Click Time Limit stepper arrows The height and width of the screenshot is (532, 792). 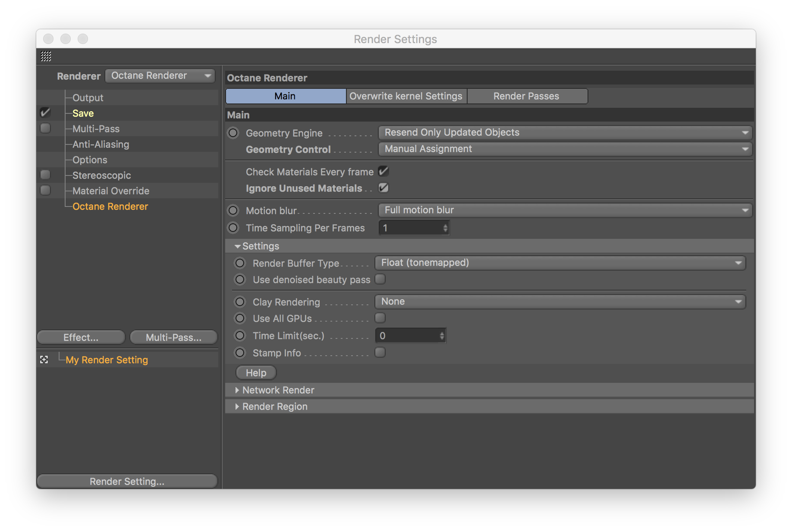pyautogui.click(x=442, y=335)
